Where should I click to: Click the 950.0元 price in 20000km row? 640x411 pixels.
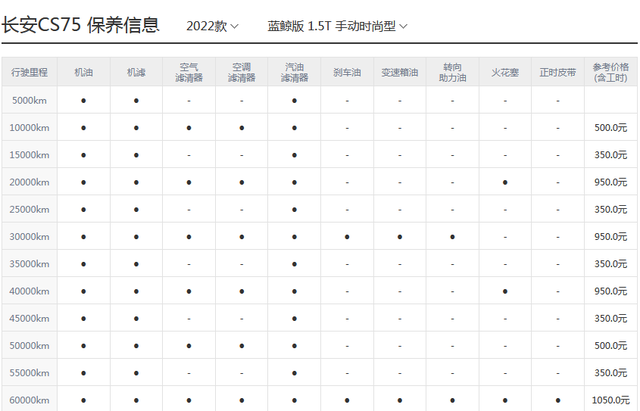click(x=611, y=182)
